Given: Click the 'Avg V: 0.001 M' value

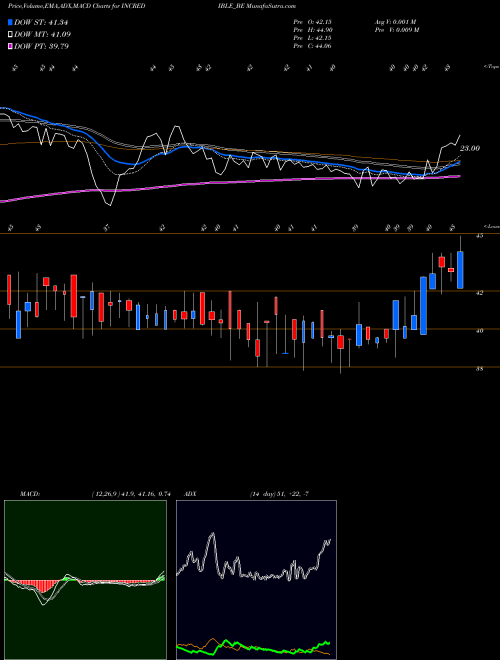Looking at the screenshot, I should click(395, 22).
